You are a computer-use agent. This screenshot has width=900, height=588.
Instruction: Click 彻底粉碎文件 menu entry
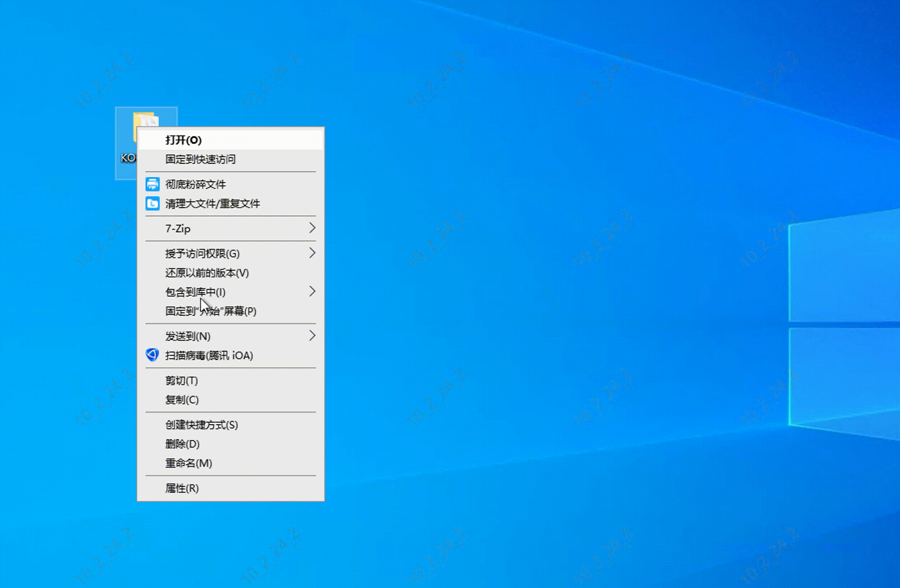(x=196, y=184)
